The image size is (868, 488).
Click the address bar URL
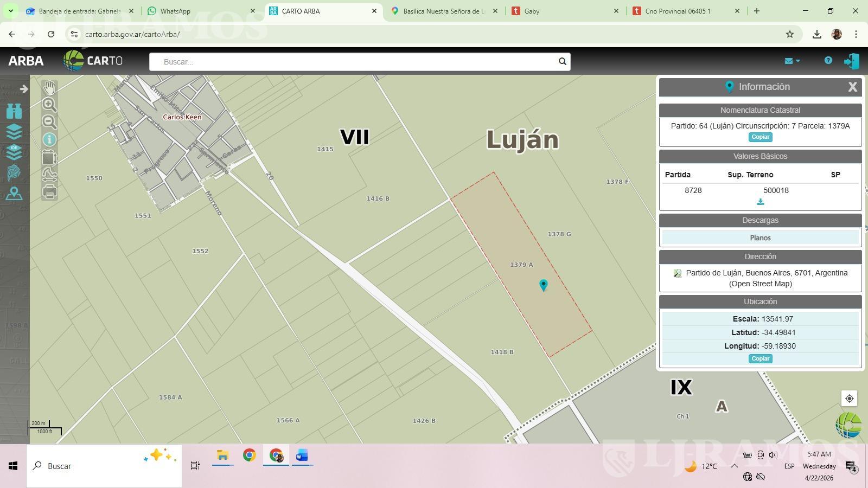point(132,34)
